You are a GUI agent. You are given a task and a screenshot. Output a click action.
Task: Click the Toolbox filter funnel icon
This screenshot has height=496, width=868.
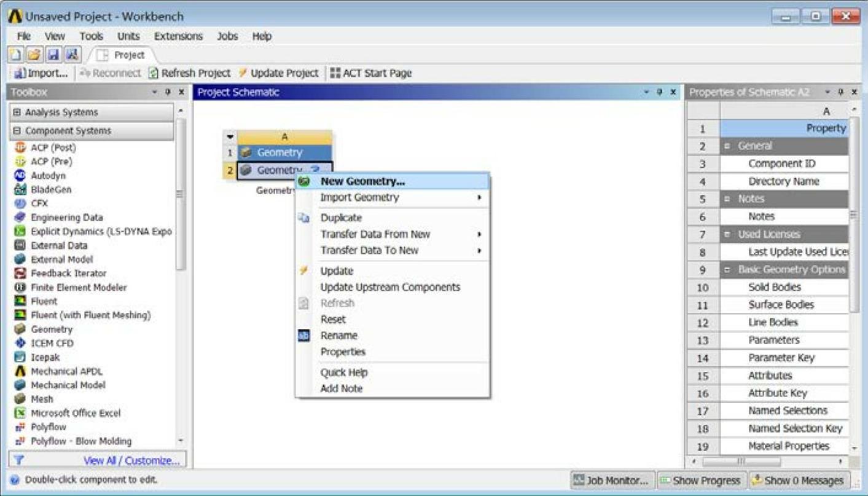pyautogui.click(x=19, y=460)
